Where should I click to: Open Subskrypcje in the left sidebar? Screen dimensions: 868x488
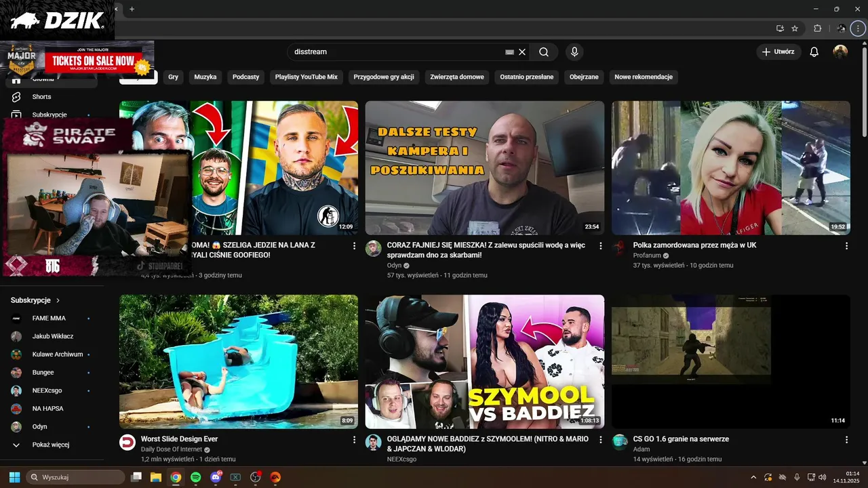tap(51, 115)
